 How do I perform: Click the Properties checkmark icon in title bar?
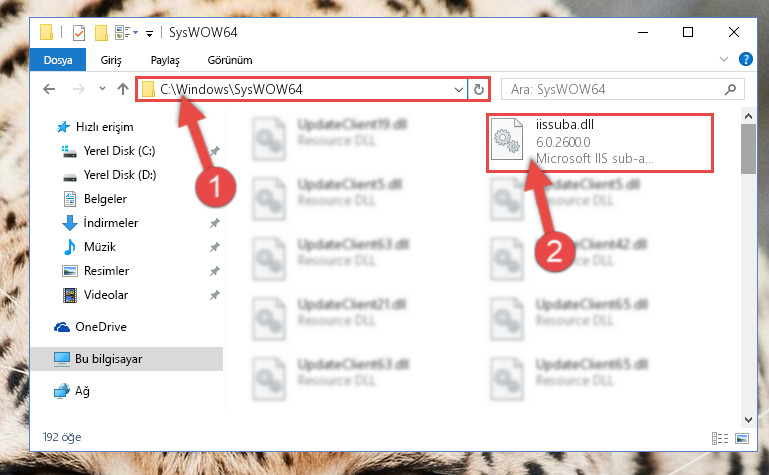point(78,33)
